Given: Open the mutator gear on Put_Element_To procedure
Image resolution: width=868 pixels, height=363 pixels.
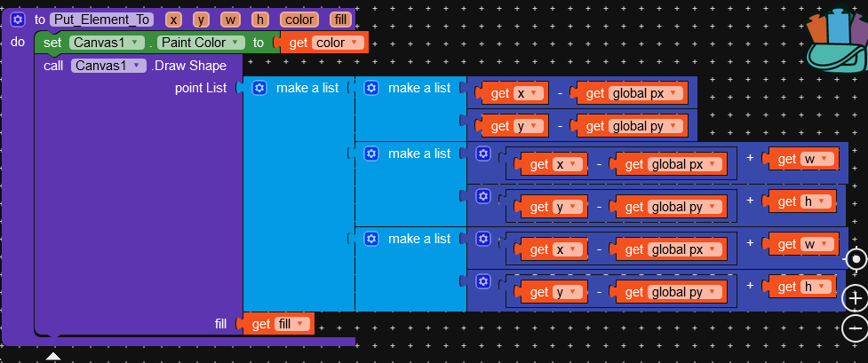Looking at the screenshot, I should point(19,20).
